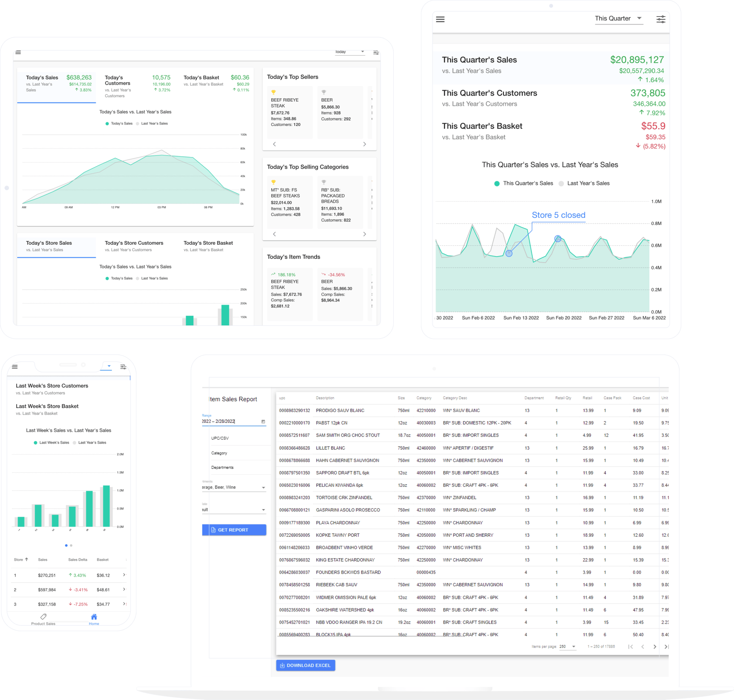
Task: Toggle Last Week's Sales legend on phone
Action: [51, 442]
